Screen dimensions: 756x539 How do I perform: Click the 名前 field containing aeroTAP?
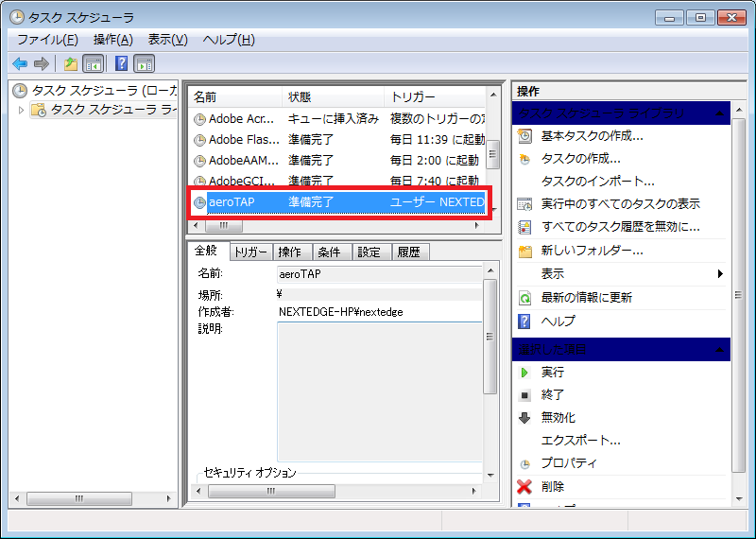pos(380,274)
